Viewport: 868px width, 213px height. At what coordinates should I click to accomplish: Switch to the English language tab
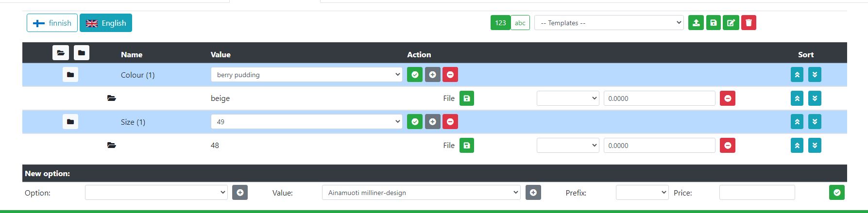coord(106,23)
